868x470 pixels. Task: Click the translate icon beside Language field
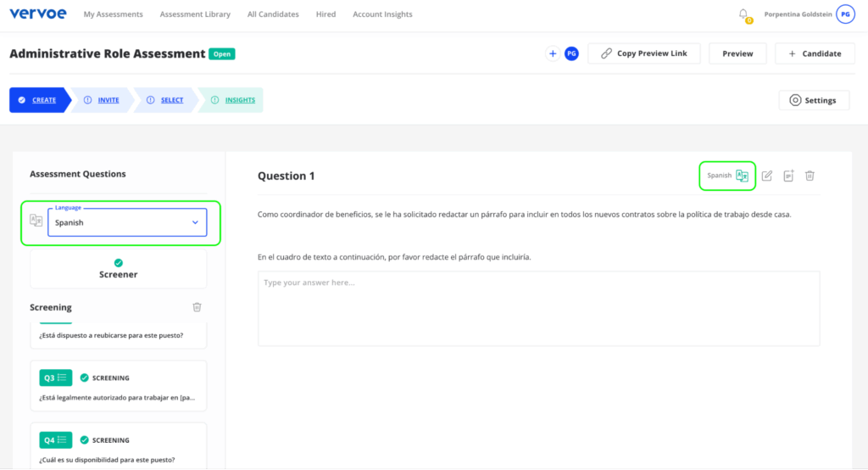pos(36,221)
